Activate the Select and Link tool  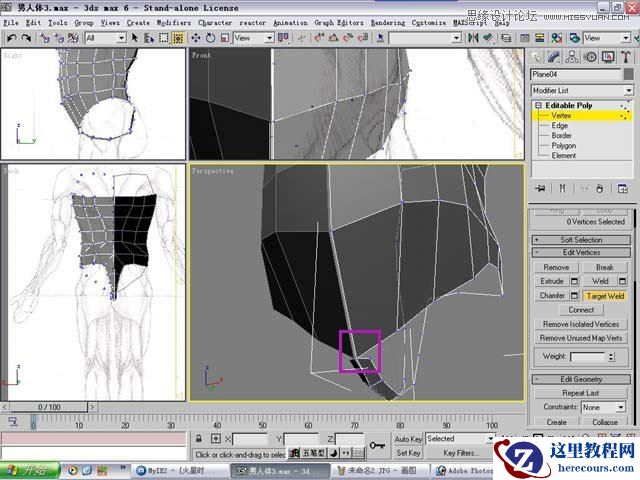(x=44, y=38)
